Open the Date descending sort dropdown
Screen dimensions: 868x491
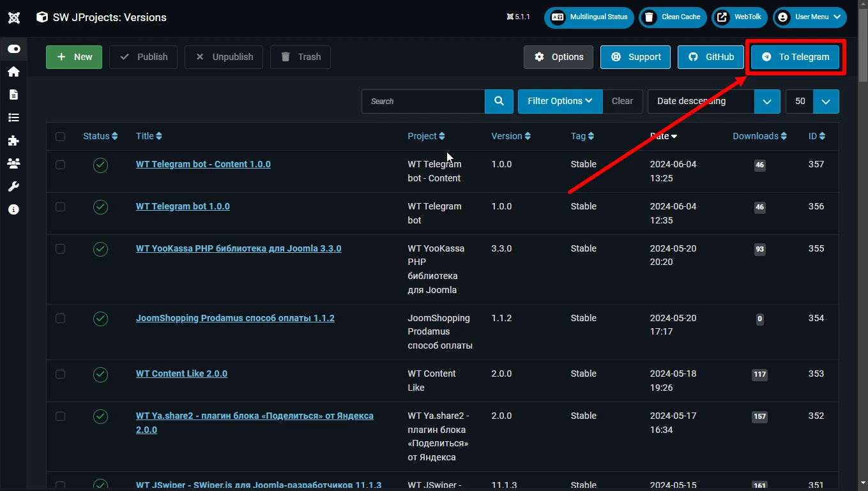(714, 101)
